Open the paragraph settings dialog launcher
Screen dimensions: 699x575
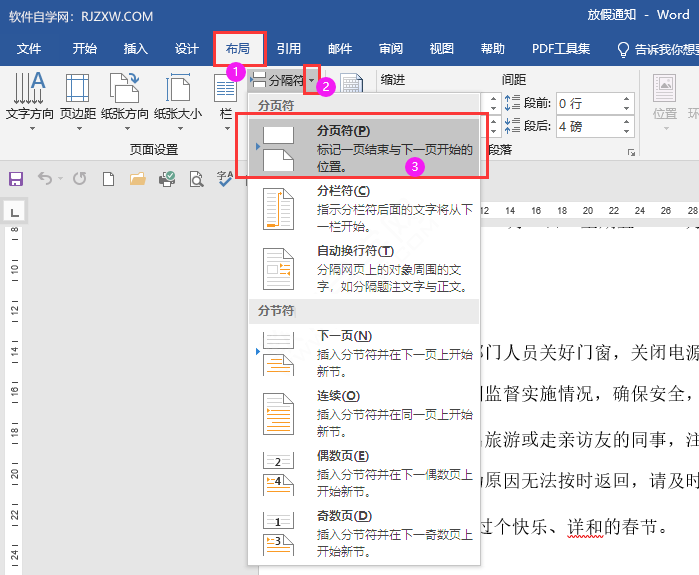click(x=631, y=152)
